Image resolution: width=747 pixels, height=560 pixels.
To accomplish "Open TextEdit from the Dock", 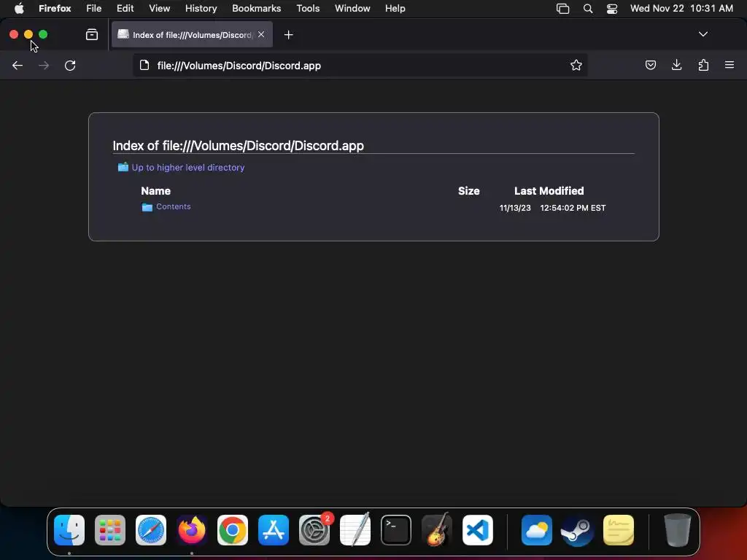I will click(x=355, y=530).
